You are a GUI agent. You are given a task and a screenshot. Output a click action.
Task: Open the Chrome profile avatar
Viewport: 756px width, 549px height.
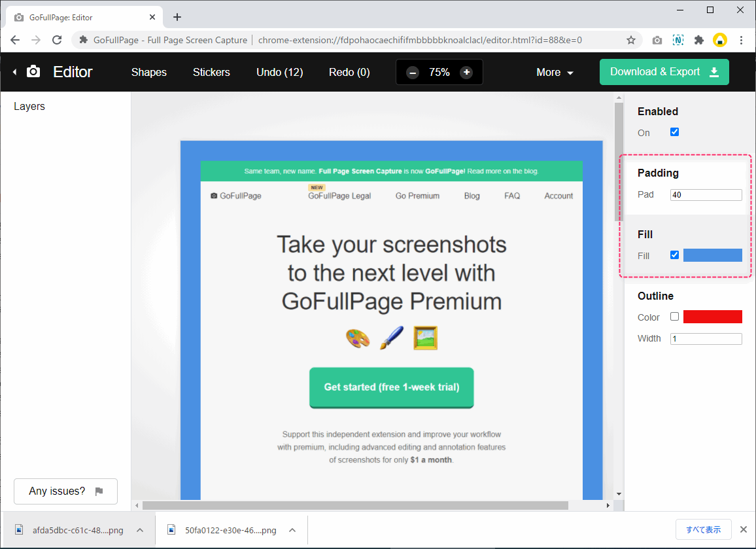click(720, 40)
